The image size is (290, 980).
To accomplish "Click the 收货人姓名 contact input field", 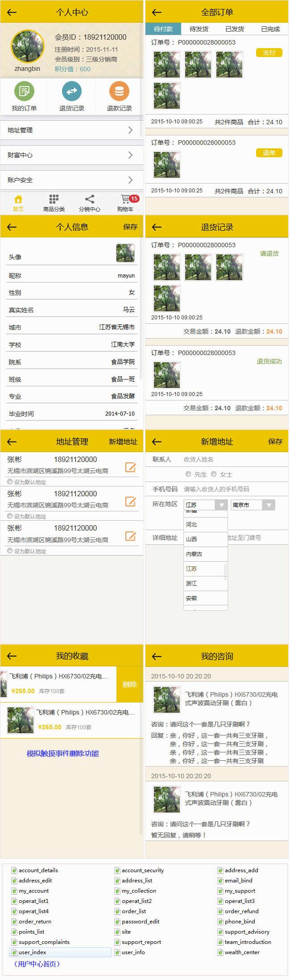I will pos(232,459).
